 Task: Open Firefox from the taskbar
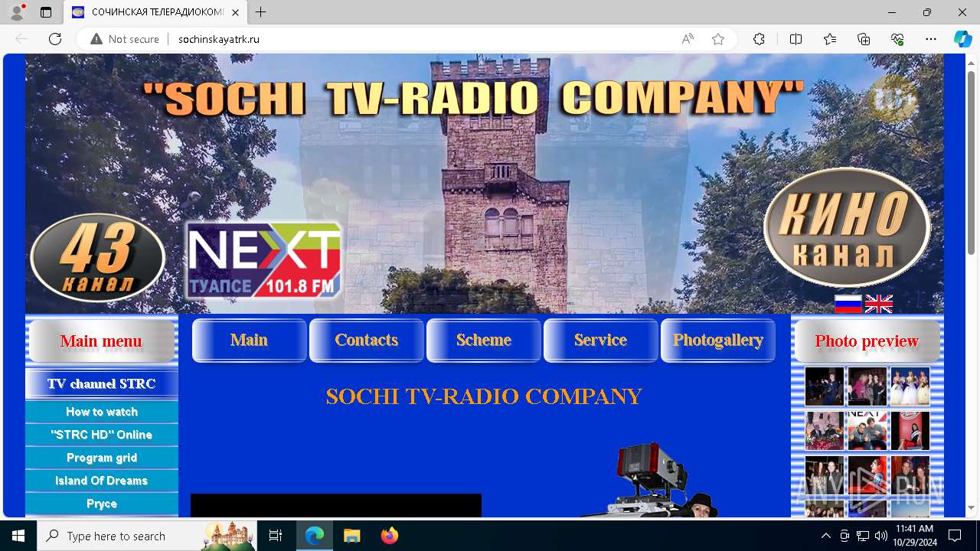(x=389, y=536)
